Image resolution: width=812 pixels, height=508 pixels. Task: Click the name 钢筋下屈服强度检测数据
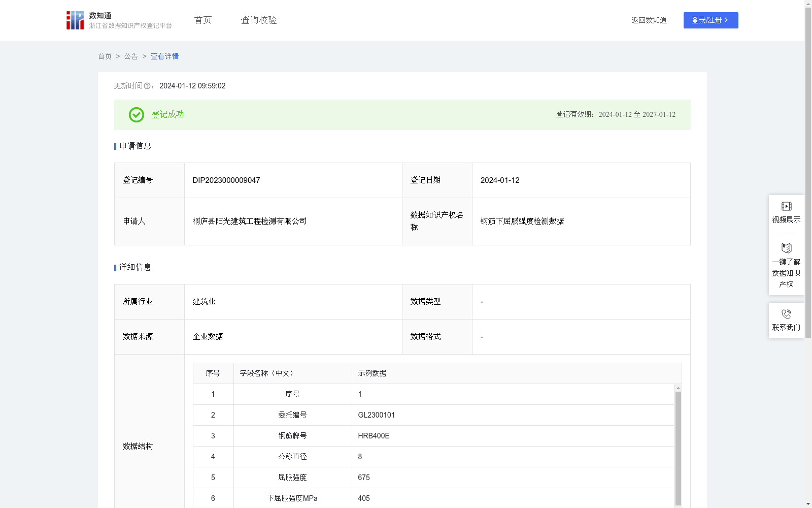pyautogui.click(x=522, y=221)
